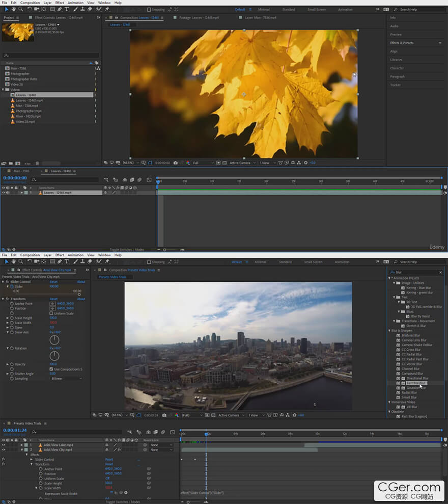Check the Uniform Scale checkbox
The height and width of the screenshot is (504, 448).
click(51, 313)
